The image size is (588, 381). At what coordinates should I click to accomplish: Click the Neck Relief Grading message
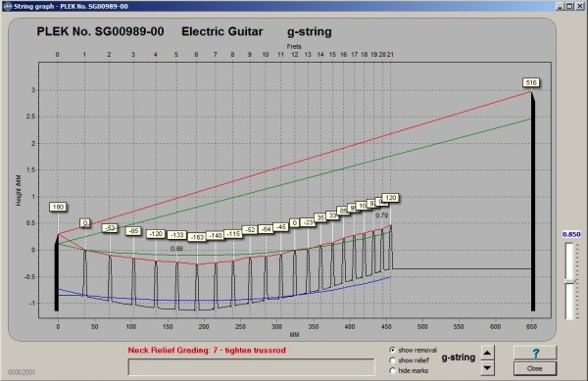tap(207, 351)
